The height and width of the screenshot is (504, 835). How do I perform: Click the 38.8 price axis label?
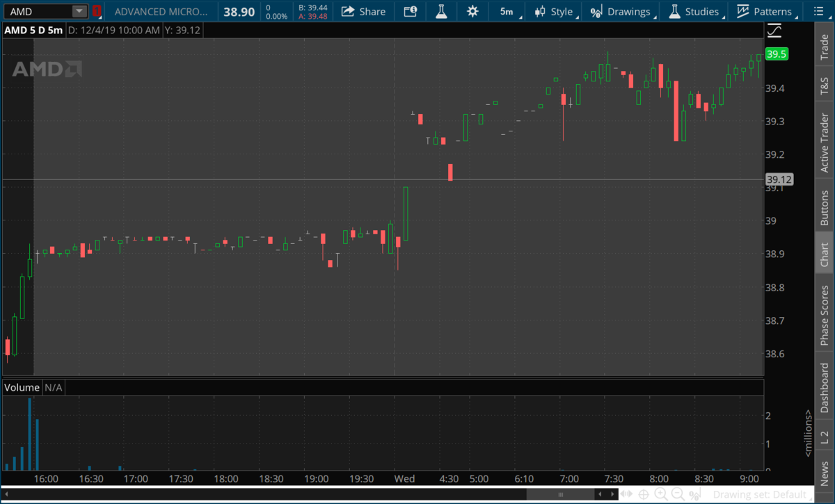(x=775, y=287)
